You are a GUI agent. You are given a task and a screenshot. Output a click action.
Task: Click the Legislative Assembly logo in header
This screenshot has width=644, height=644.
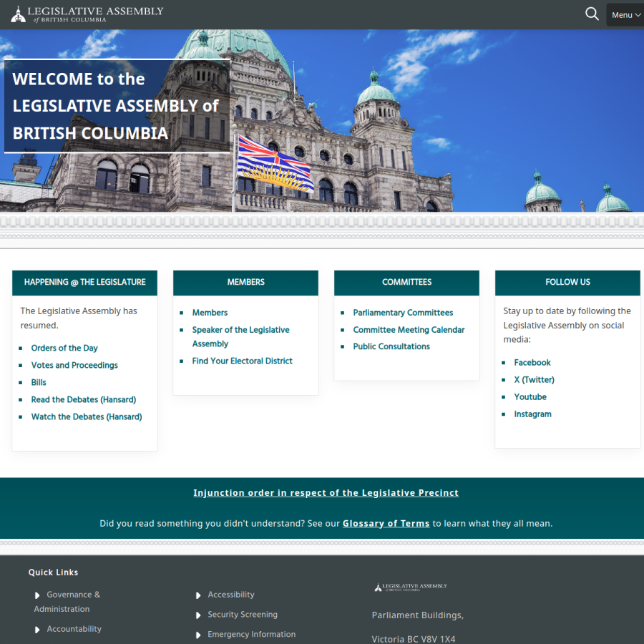point(87,14)
